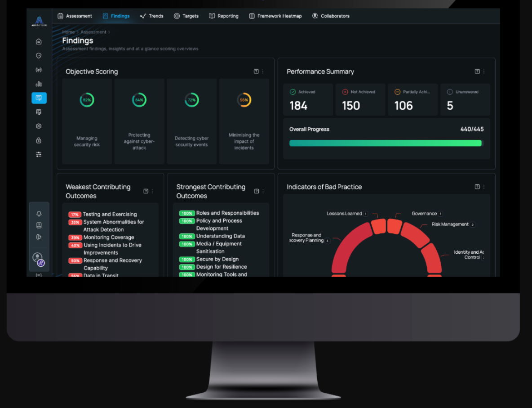This screenshot has width=532, height=408.
Task: Expand the Weakest Contributing Outcomes kebab menu
Action: coord(152,191)
